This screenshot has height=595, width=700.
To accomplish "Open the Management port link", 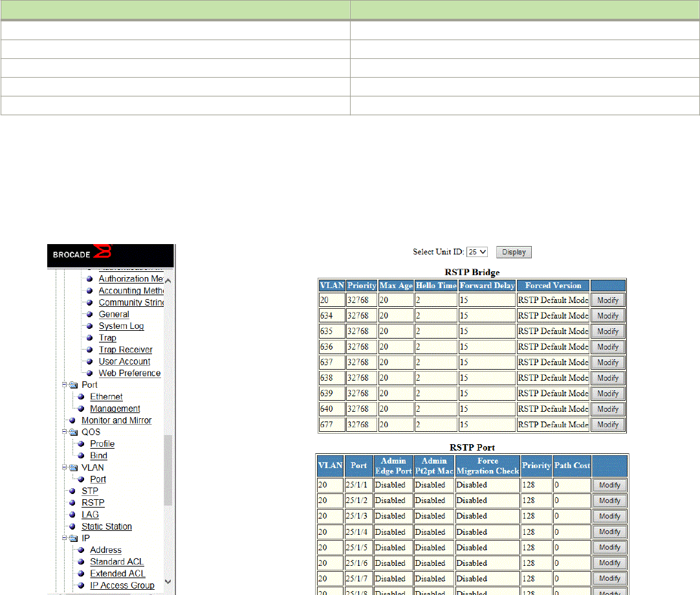I will pos(115,409).
